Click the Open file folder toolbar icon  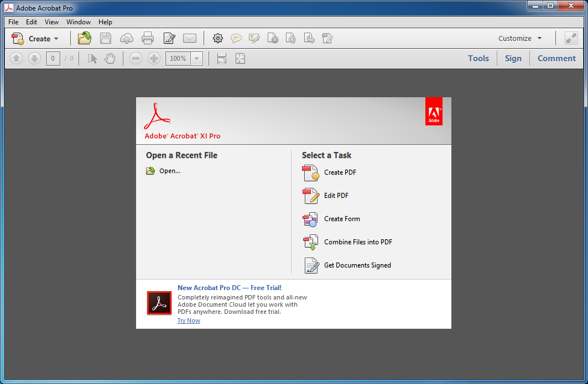[85, 38]
